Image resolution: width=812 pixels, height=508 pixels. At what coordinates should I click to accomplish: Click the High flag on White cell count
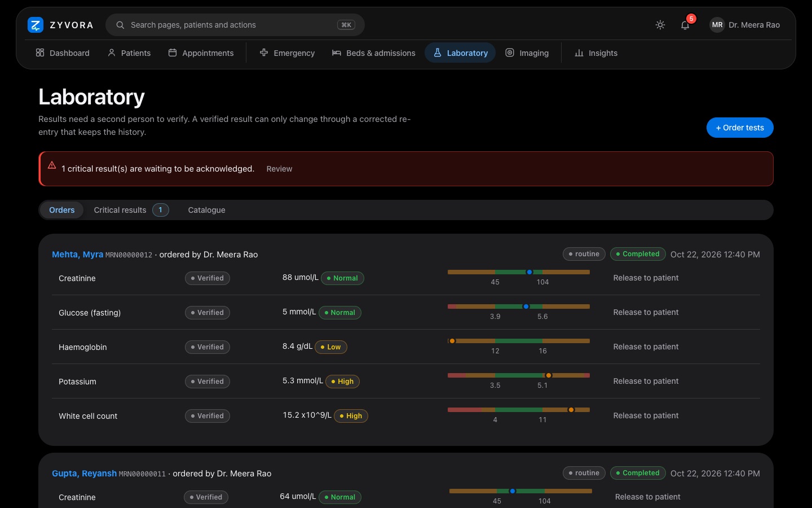point(351,416)
